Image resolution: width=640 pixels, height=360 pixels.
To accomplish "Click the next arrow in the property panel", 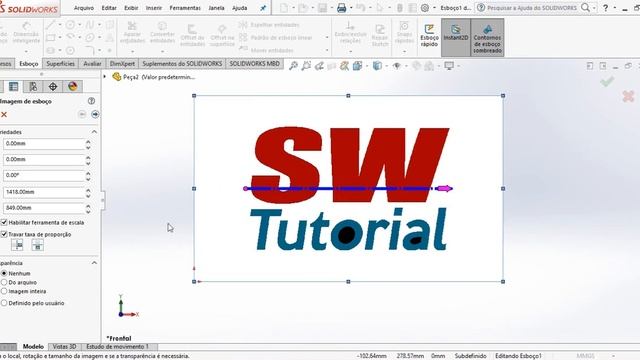I will pos(95,114).
